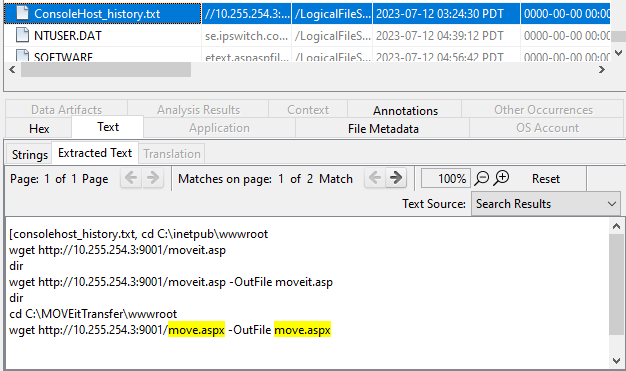
Task: Open the Context tab
Action: (308, 109)
